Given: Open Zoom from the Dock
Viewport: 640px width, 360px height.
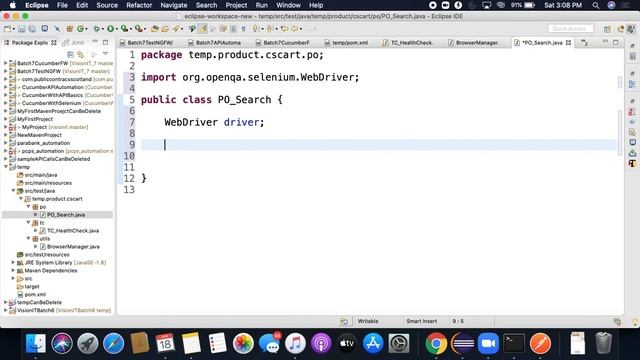Looking at the screenshot, I should click(x=488, y=343).
